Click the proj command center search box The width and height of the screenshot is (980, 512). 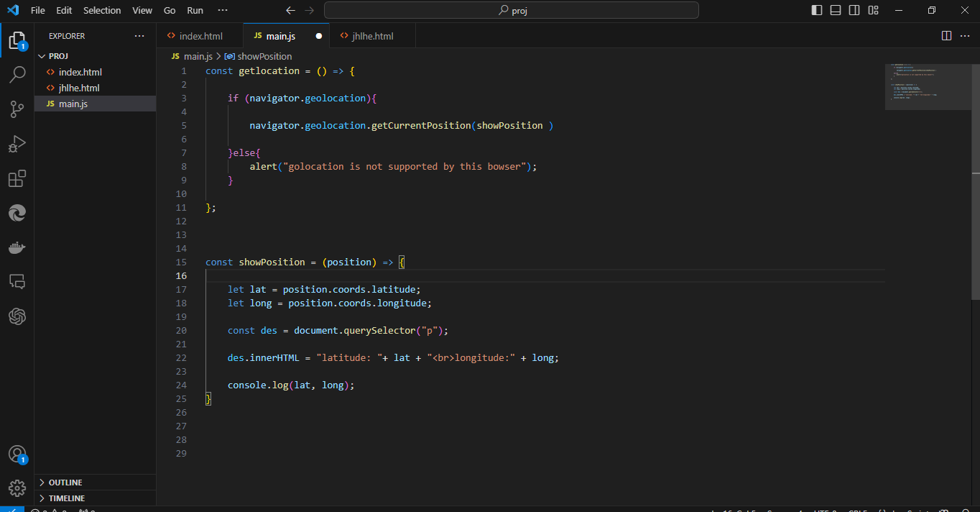click(512, 10)
